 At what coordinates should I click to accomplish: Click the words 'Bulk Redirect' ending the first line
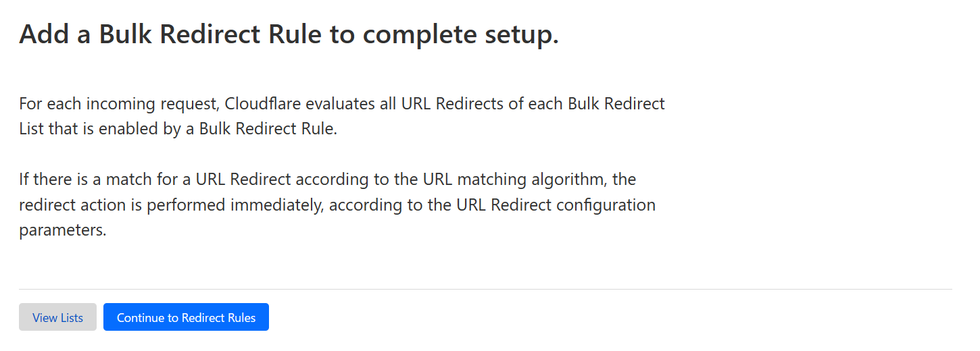click(x=616, y=104)
